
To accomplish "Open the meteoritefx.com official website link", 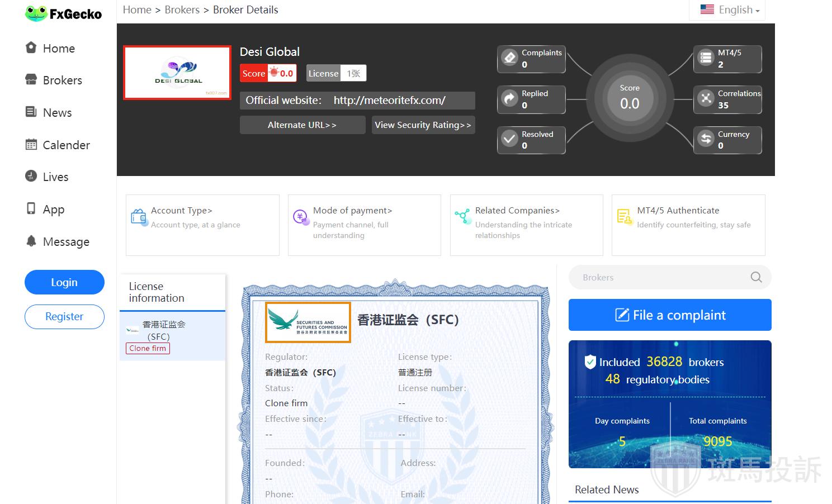I will (x=389, y=101).
